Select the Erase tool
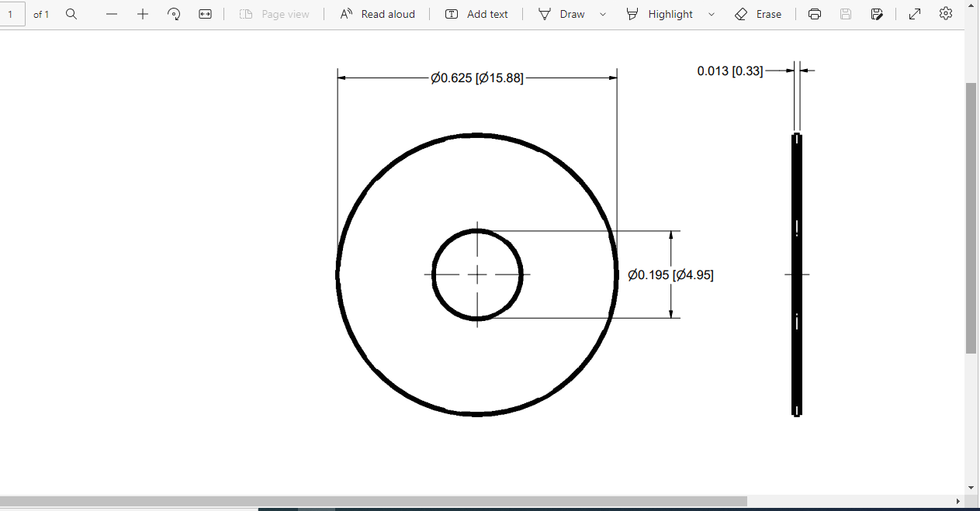This screenshot has width=980, height=511. 758,13
